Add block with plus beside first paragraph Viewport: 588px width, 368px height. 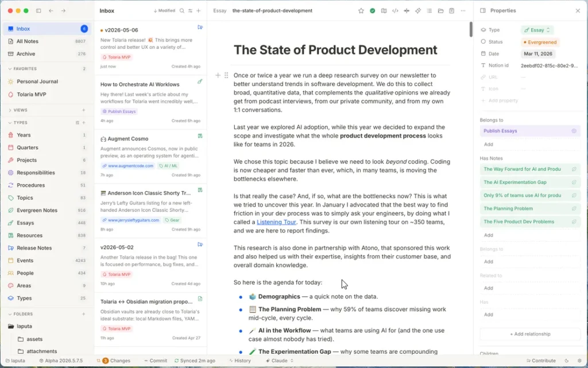click(x=218, y=75)
